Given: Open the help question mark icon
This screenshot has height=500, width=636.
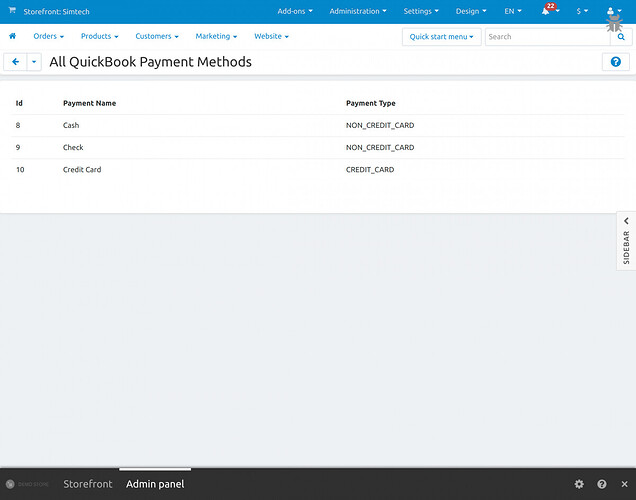Looking at the screenshot, I should point(616,62).
